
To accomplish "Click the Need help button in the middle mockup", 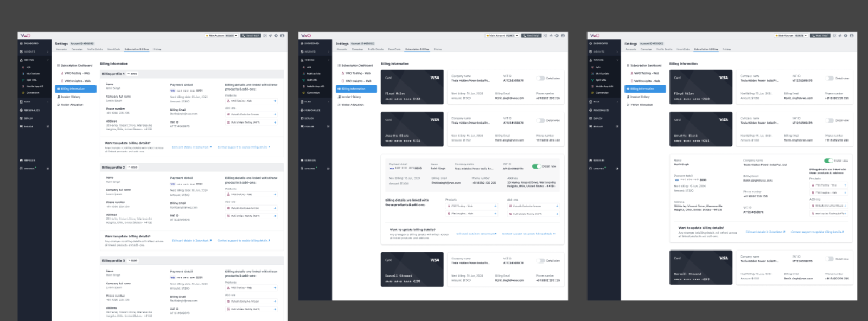I will pyautogui.click(x=532, y=35).
